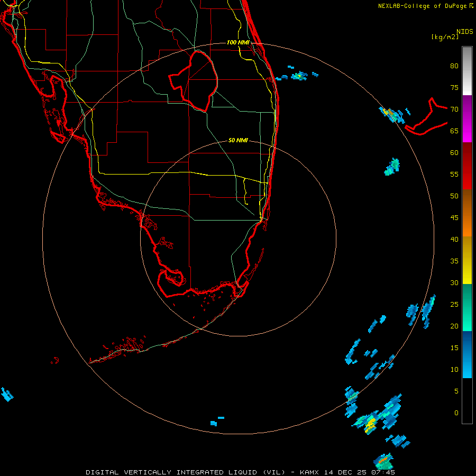Select the 40 value on the color scale
The height and width of the screenshot is (476, 476).
click(x=454, y=240)
